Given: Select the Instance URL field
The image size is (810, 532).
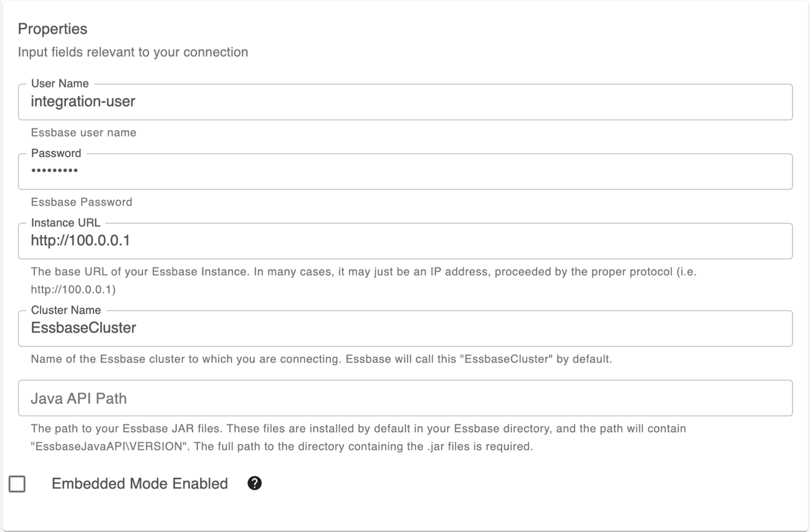Looking at the screenshot, I should (x=405, y=241).
